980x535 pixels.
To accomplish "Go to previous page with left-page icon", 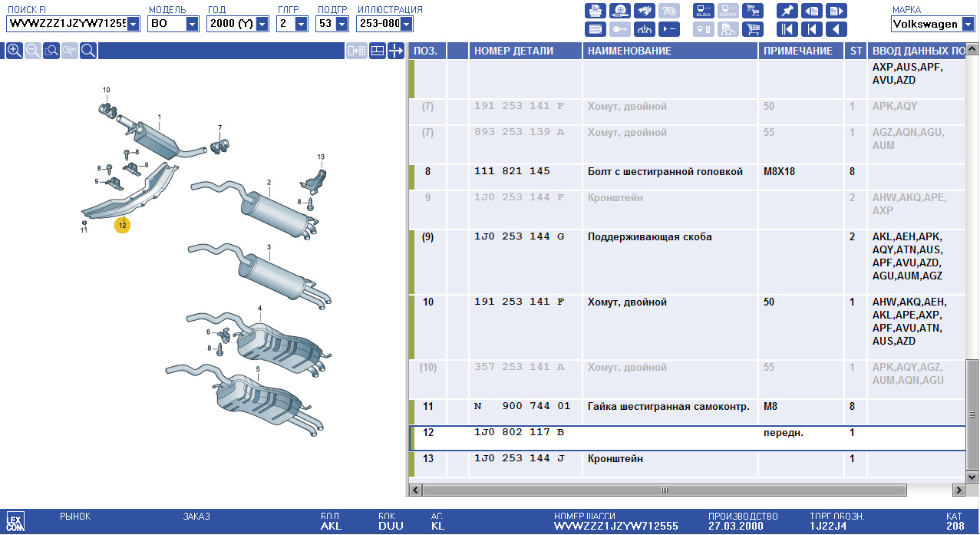I will pos(811,11).
